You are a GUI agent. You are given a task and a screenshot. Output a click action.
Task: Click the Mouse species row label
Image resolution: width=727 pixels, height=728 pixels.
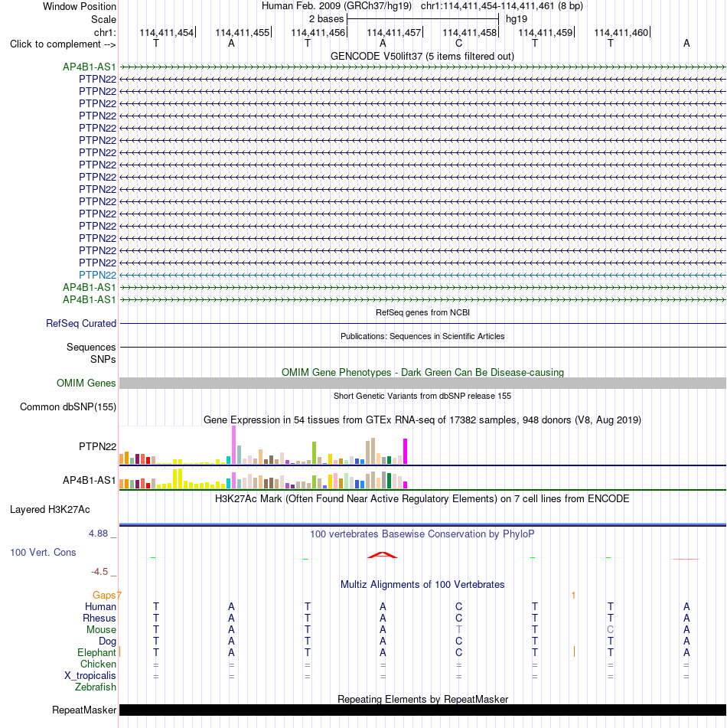(x=101, y=629)
